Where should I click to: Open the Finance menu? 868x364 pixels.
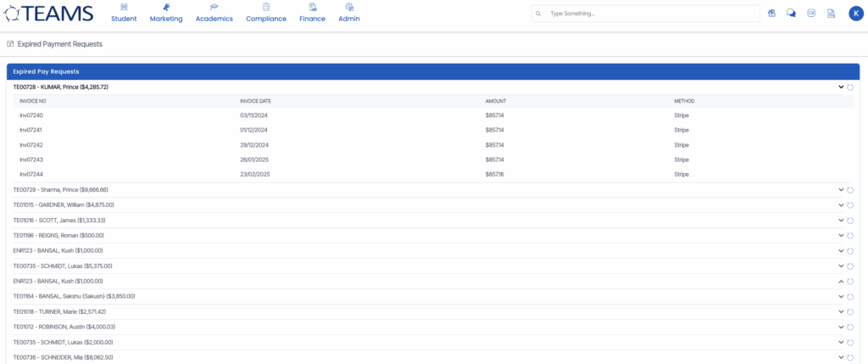coord(312,13)
